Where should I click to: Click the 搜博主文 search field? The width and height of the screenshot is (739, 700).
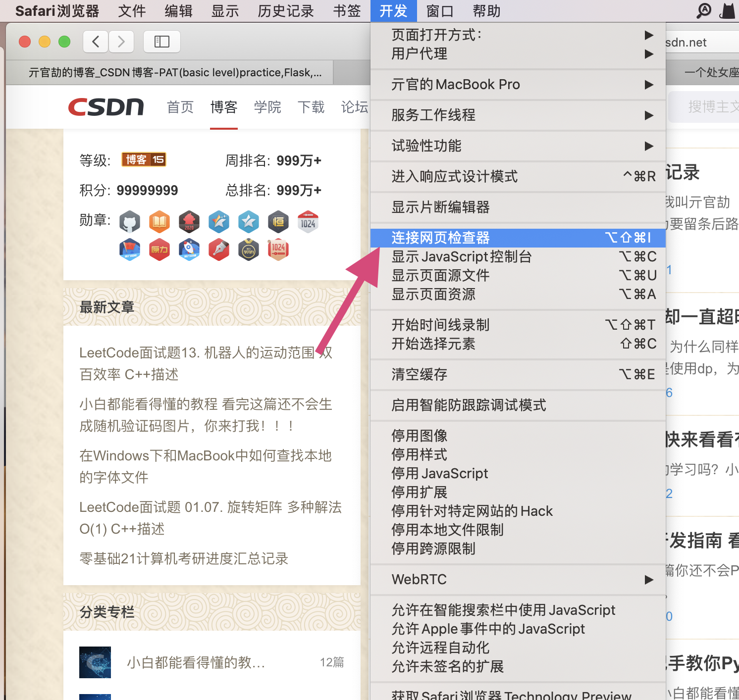(703, 106)
